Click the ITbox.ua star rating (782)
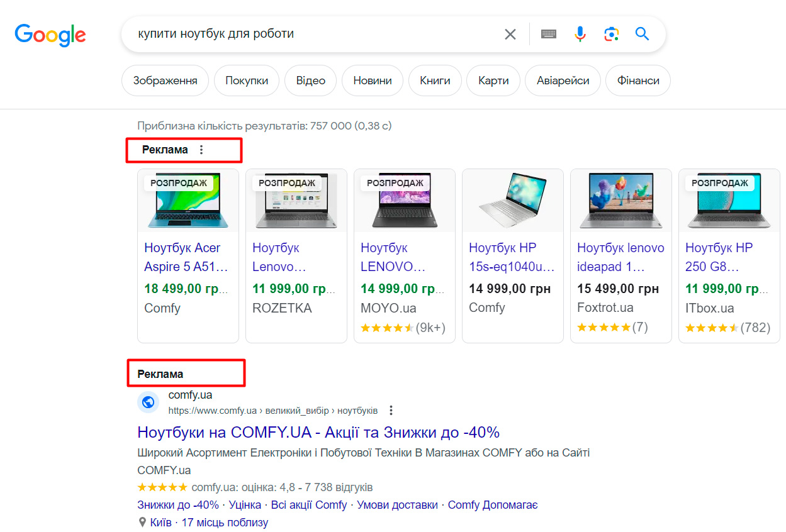786x532 pixels. [727, 328]
